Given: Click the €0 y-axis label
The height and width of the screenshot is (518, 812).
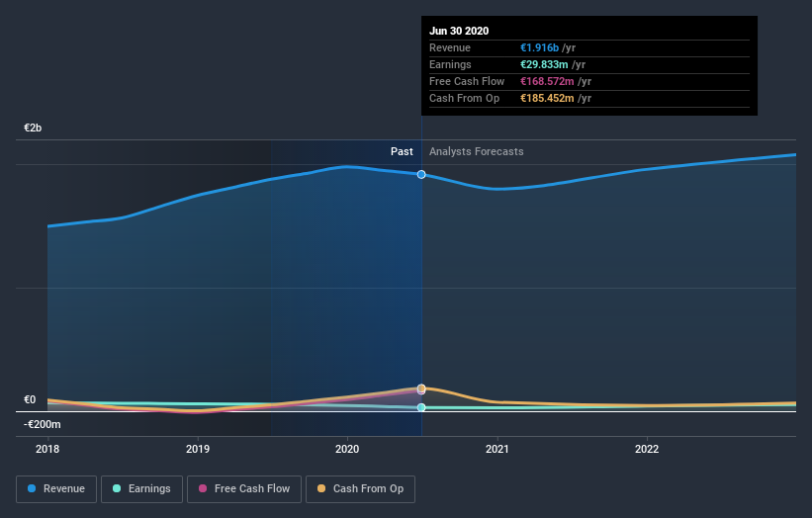Looking at the screenshot, I should click(30, 399).
